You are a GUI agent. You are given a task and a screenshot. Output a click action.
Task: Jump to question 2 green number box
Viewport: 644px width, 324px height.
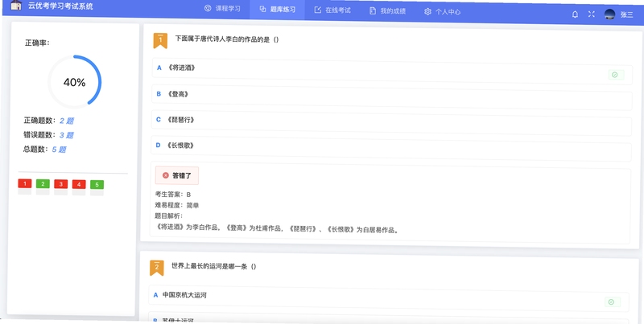tap(43, 184)
